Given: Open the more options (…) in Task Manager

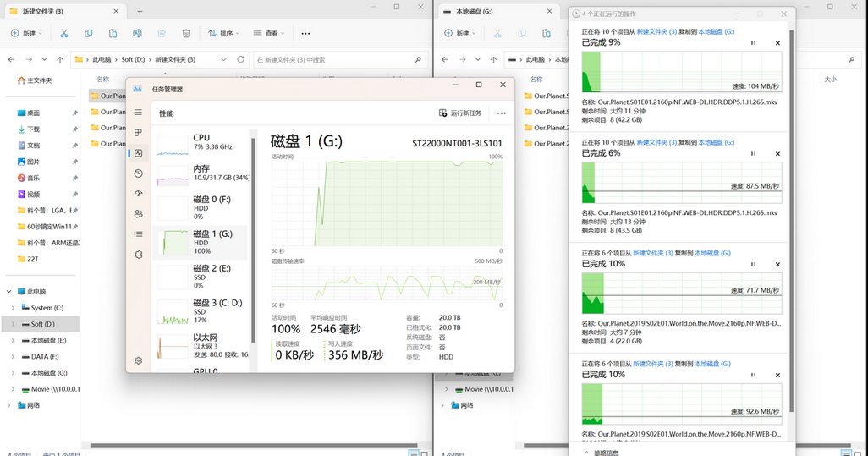Looking at the screenshot, I should [501, 113].
